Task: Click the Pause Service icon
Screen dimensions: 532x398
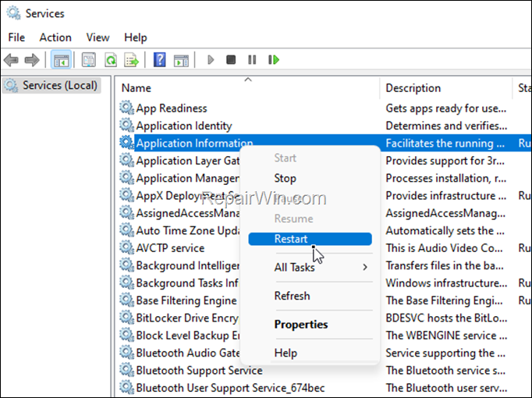Action: tap(252, 60)
